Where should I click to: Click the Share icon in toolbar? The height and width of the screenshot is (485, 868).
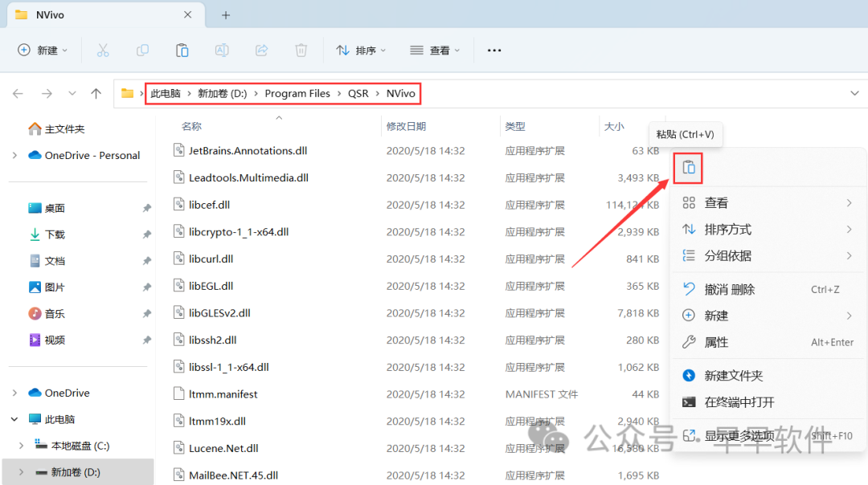261,50
